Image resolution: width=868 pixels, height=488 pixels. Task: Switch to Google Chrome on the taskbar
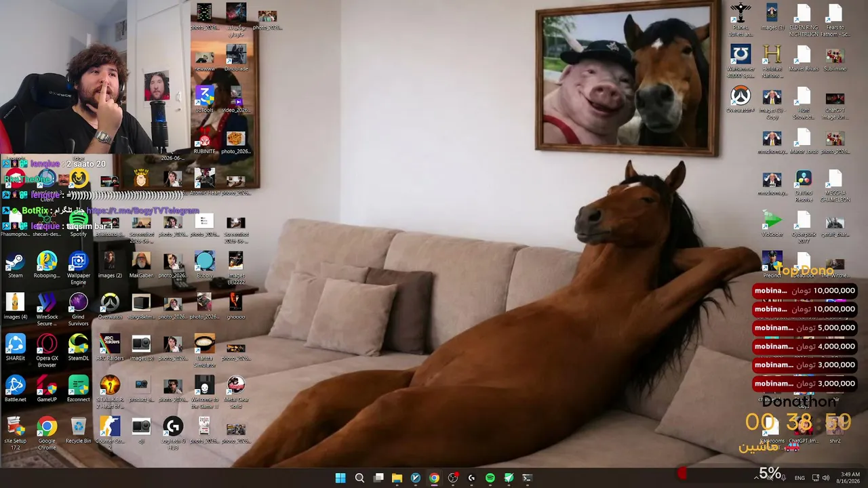434,478
